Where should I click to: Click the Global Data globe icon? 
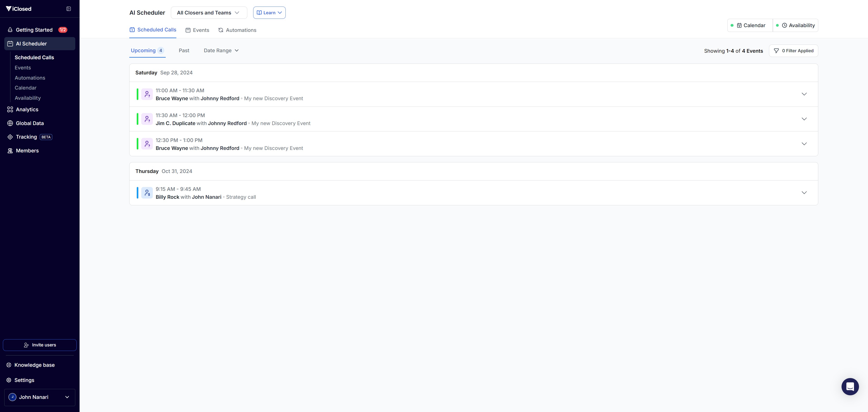pyautogui.click(x=10, y=123)
